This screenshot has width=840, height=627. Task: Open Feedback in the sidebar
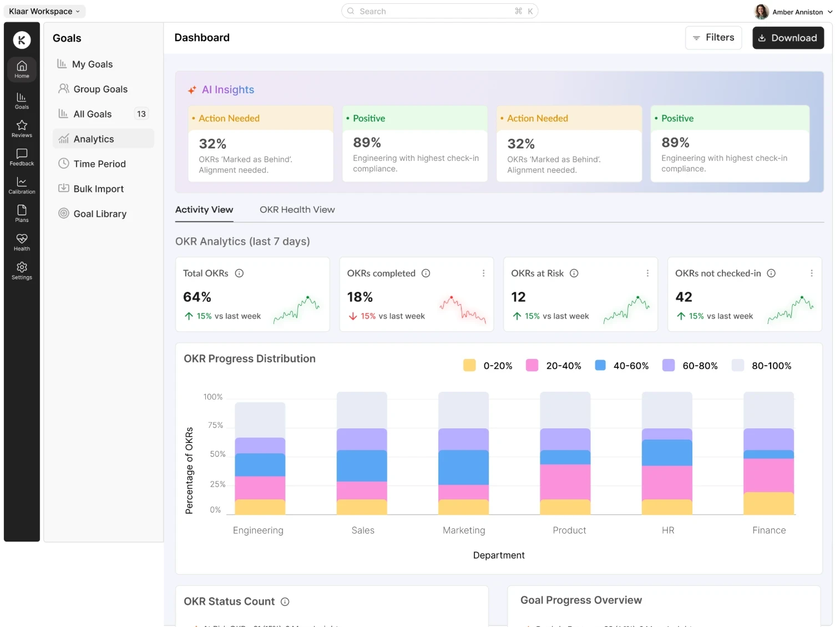pos(22,157)
